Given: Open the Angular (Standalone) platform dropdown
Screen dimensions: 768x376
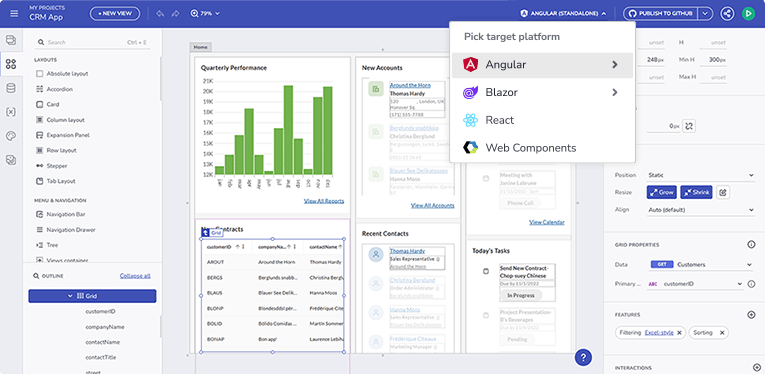Looking at the screenshot, I should pyautogui.click(x=564, y=14).
